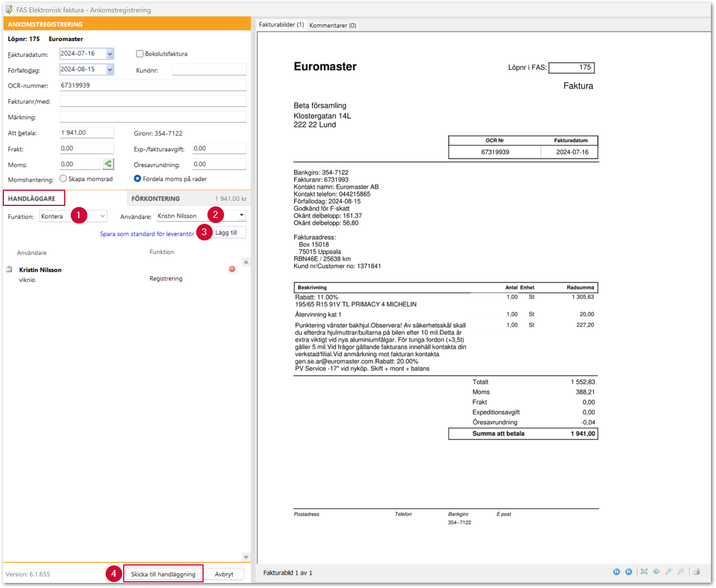716x588 pixels.
Task: Click Gironr: 354-7122 text
Action: [158, 133]
